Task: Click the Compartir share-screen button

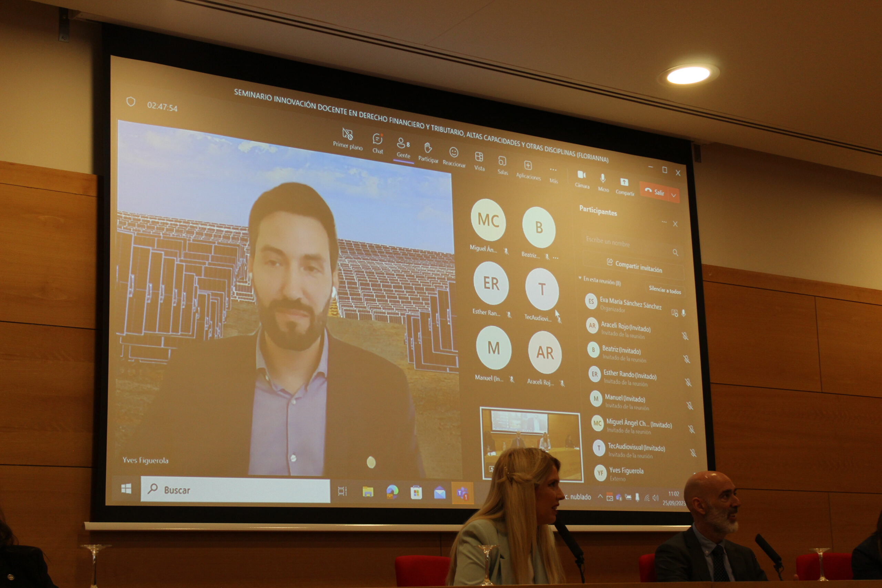Action: pos(624,186)
